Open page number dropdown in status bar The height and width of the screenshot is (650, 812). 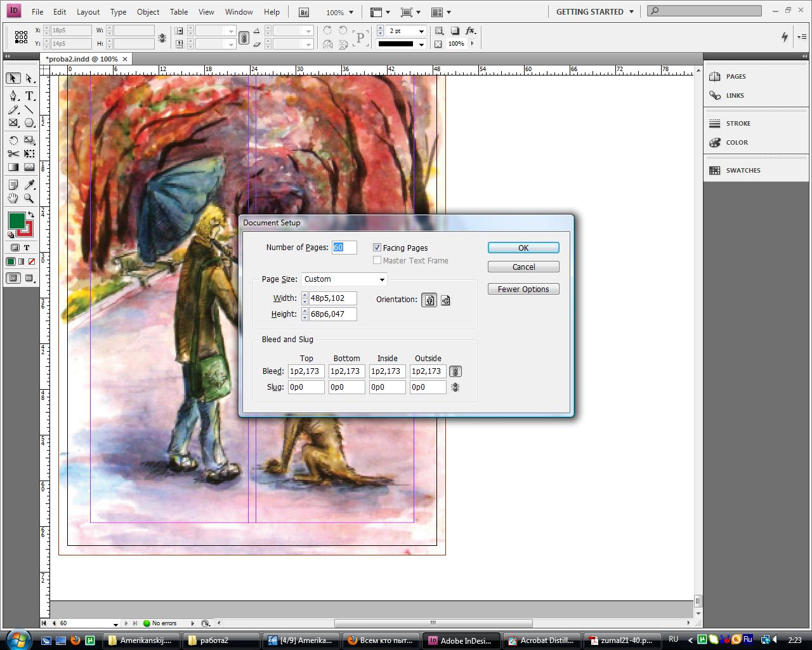click(x=115, y=624)
